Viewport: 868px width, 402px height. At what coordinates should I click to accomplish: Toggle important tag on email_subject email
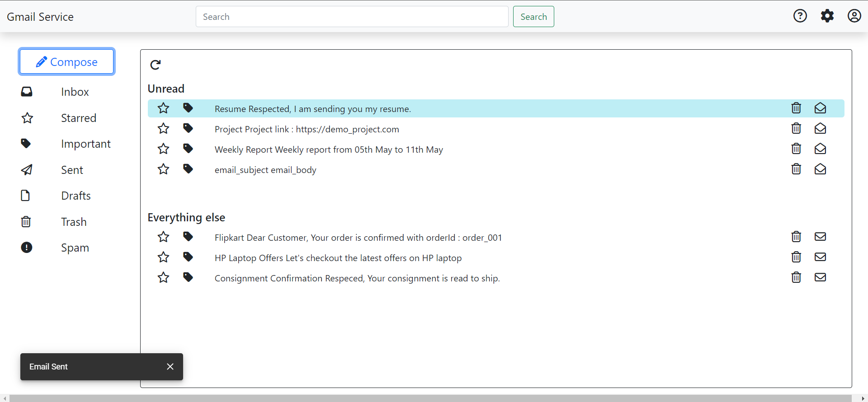click(188, 169)
